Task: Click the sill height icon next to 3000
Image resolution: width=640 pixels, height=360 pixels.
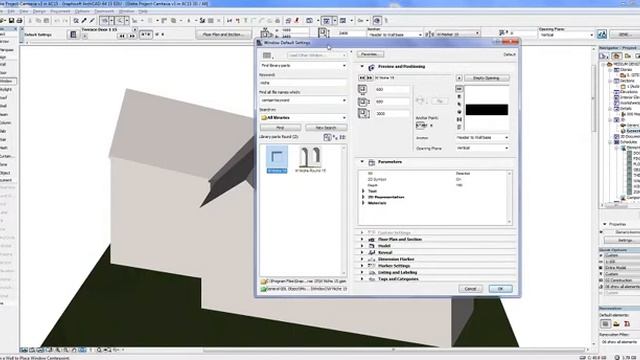Action: tap(364, 113)
